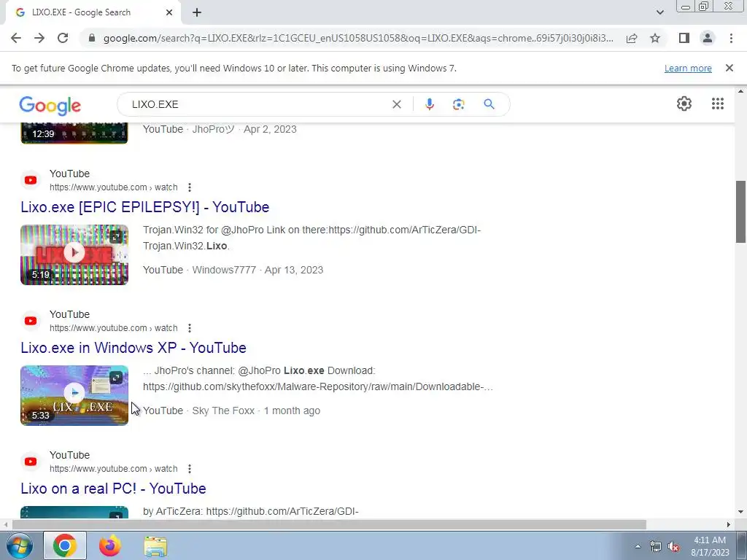Image resolution: width=747 pixels, height=560 pixels.
Task: Click the vertical scrollbar thumb
Action: tap(741, 211)
